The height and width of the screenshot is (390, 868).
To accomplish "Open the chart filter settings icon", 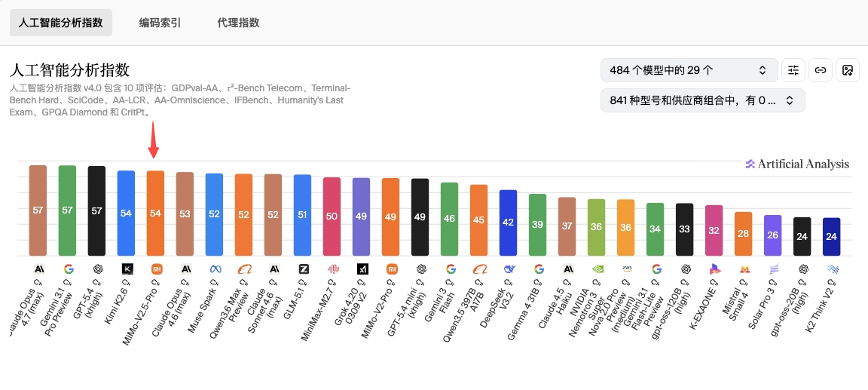I will pos(793,70).
